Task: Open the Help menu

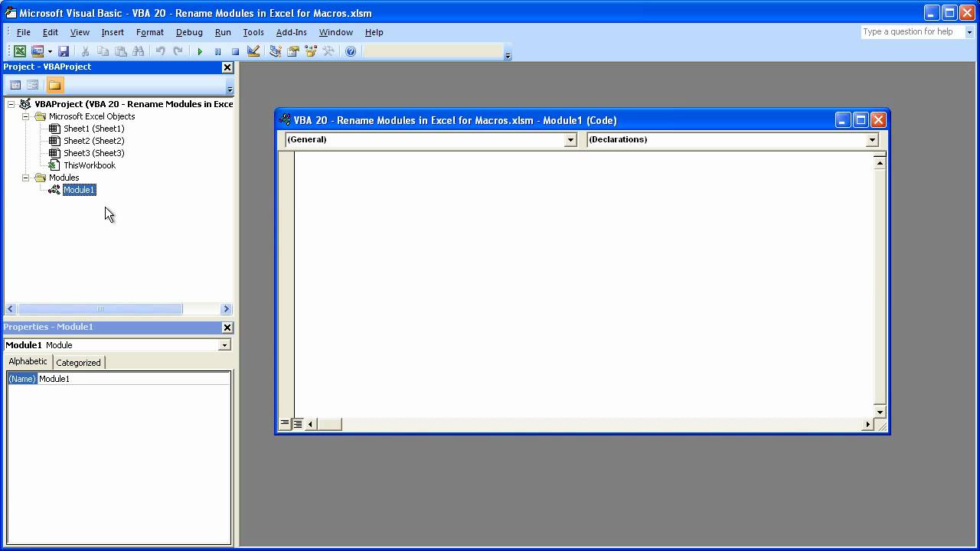Action: click(x=374, y=32)
